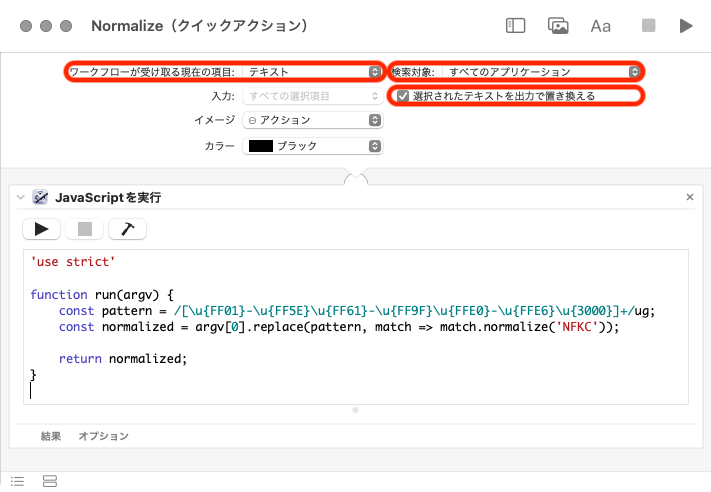The width and height of the screenshot is (711, 492).
Task: Click the window title Normalize（クイックアクション）
Action: (x=200, y=26)
